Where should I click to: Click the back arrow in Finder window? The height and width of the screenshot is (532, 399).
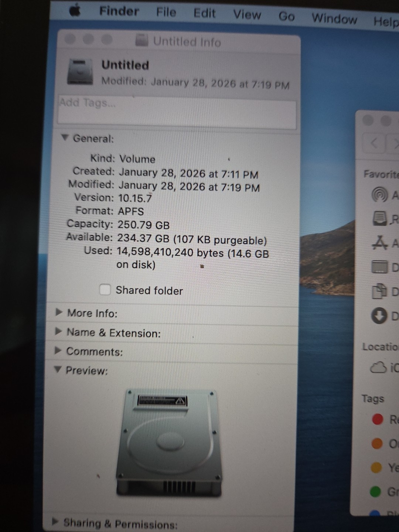(374, 142)
